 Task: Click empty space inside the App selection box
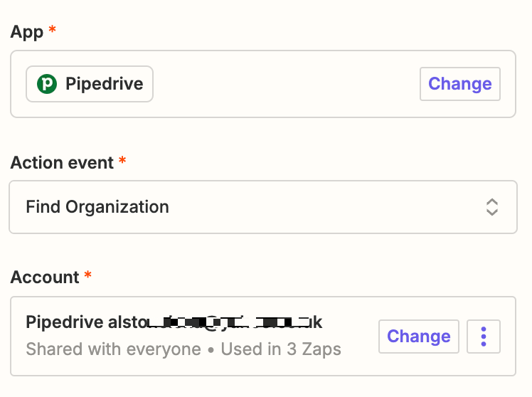pyautogui.click(x=284, y=84)
